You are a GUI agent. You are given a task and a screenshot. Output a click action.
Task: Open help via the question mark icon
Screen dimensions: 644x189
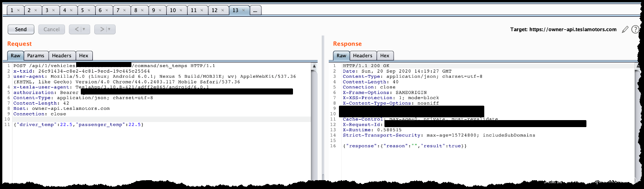pyautogui.click(x=635, y=29)
